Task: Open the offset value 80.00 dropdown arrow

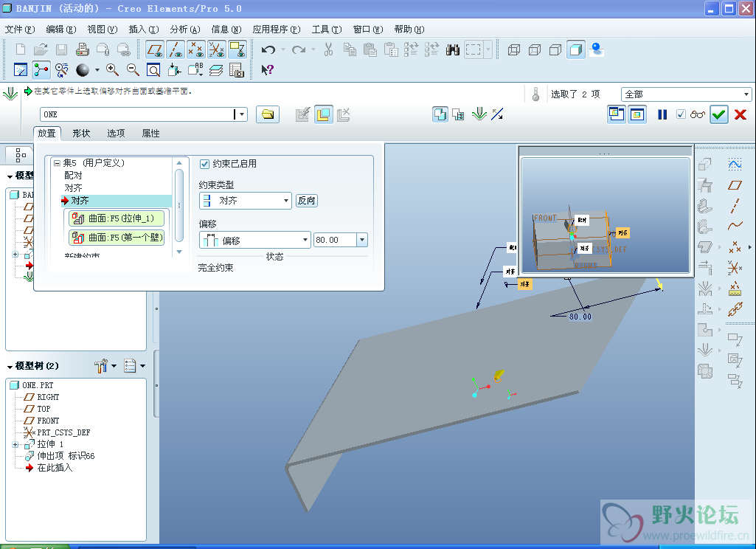Action: pos(362,240)
